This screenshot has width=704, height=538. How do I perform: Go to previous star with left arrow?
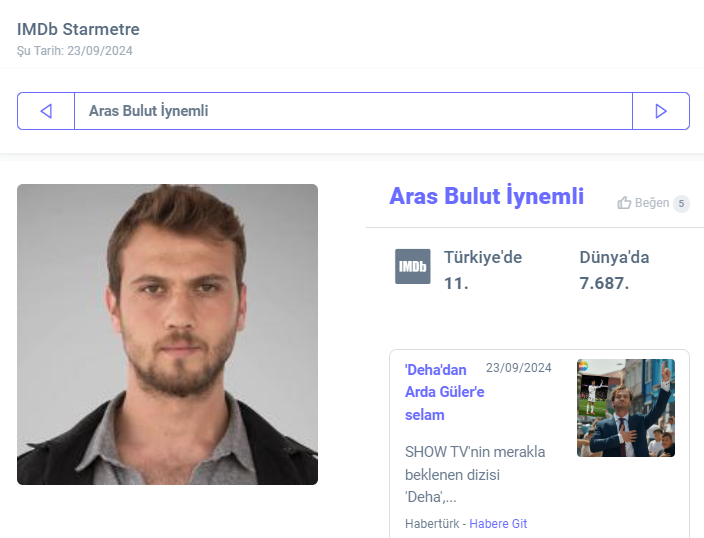click(x=46, y=111)
